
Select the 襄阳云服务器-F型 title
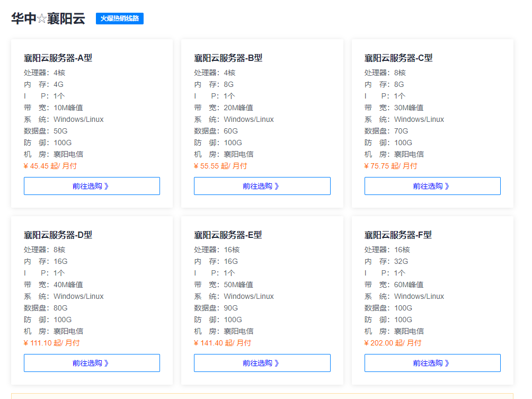[x=398, y=235]
